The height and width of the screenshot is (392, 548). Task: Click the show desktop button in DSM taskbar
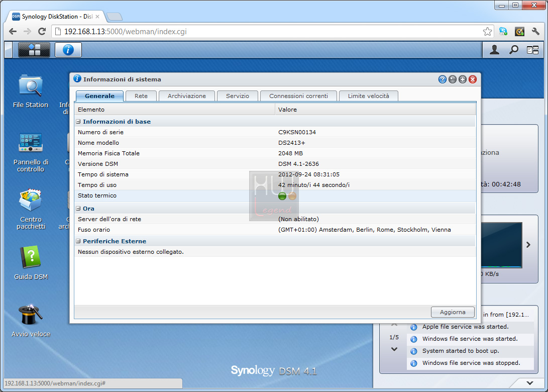tap(9, 50)
